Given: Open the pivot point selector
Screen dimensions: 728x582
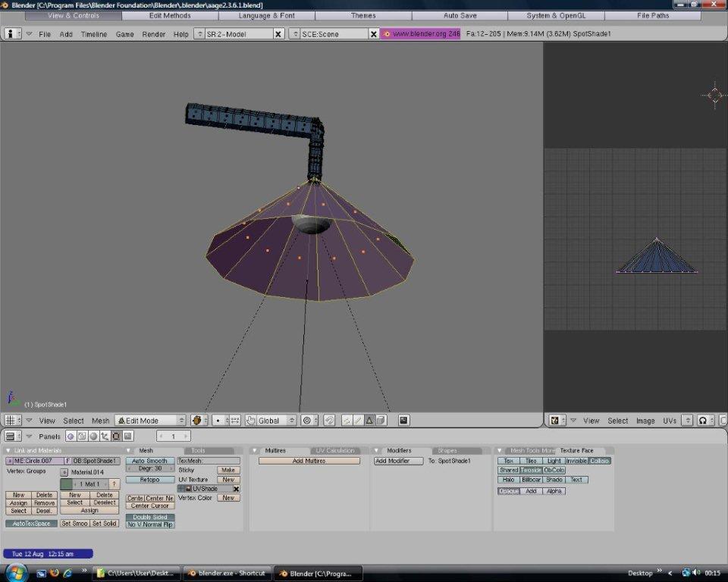Looking at the screenshot, I should (221, 421).
